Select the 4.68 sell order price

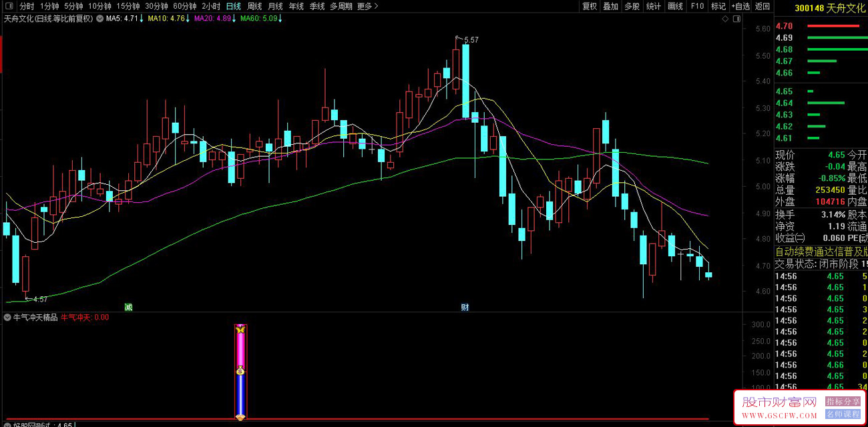pos(784,49)
